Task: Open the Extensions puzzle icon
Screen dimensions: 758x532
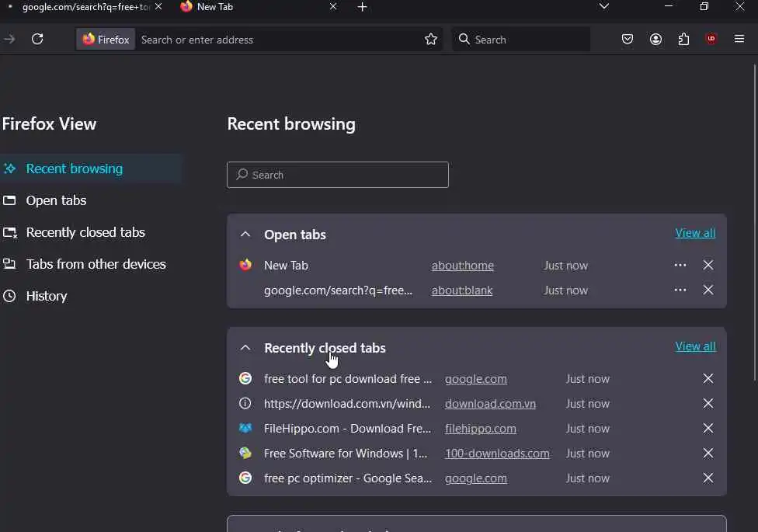Action: pos(683,39)
